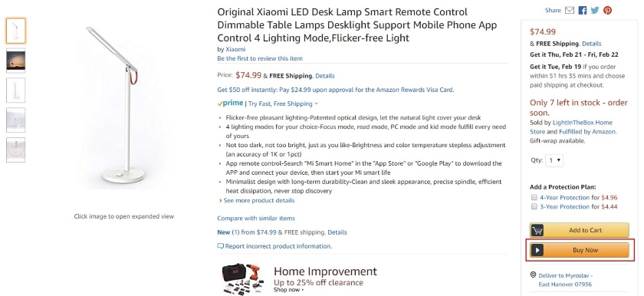Click the play arrow icon on Buy Now
This screenshot has width=644, height=296.
[x=537, y=250]
